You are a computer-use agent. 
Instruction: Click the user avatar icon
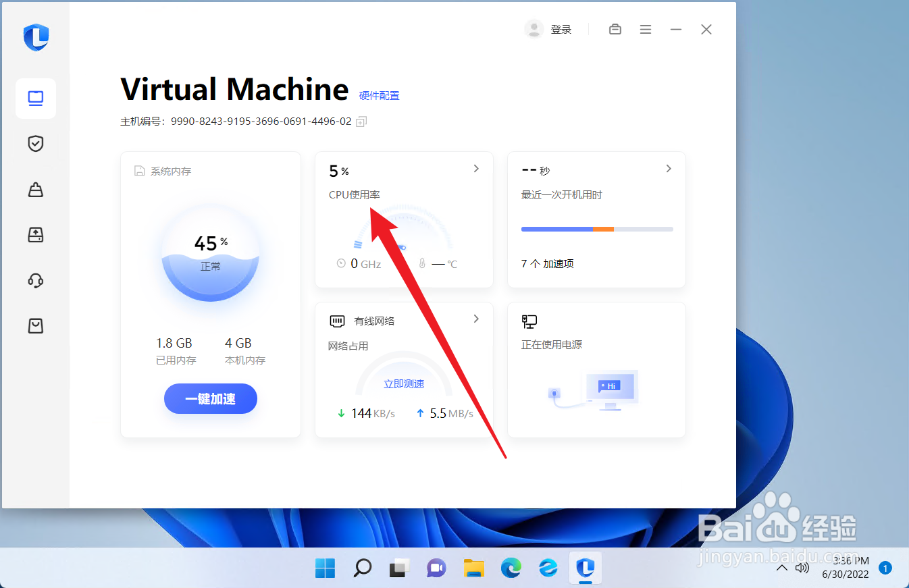[534, 29]
